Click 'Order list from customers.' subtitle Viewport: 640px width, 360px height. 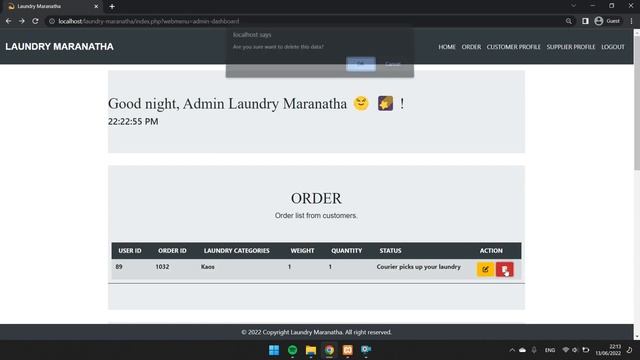pyautogui.click(x=316, y=216)
